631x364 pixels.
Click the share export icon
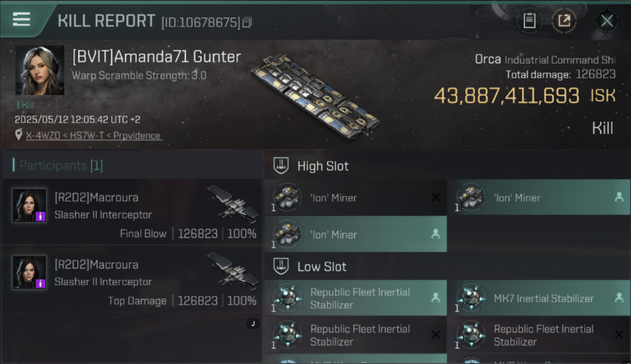[564, 20]
